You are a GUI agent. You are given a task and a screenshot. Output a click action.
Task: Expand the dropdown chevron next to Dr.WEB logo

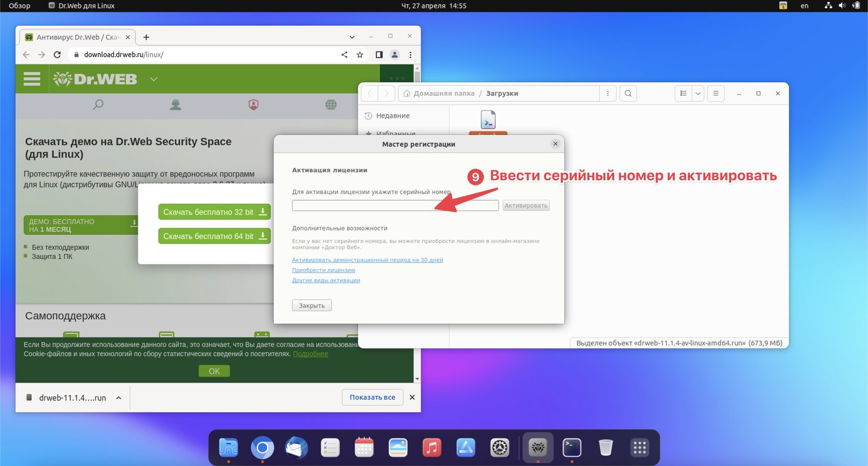coord(153,79)
